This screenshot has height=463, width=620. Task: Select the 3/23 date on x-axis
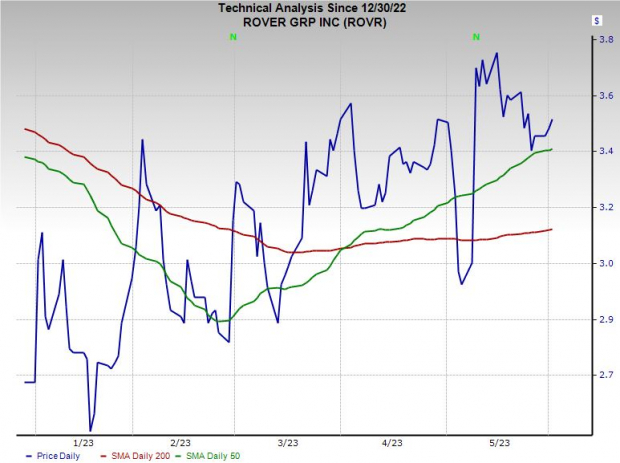[x=288, y=443]
